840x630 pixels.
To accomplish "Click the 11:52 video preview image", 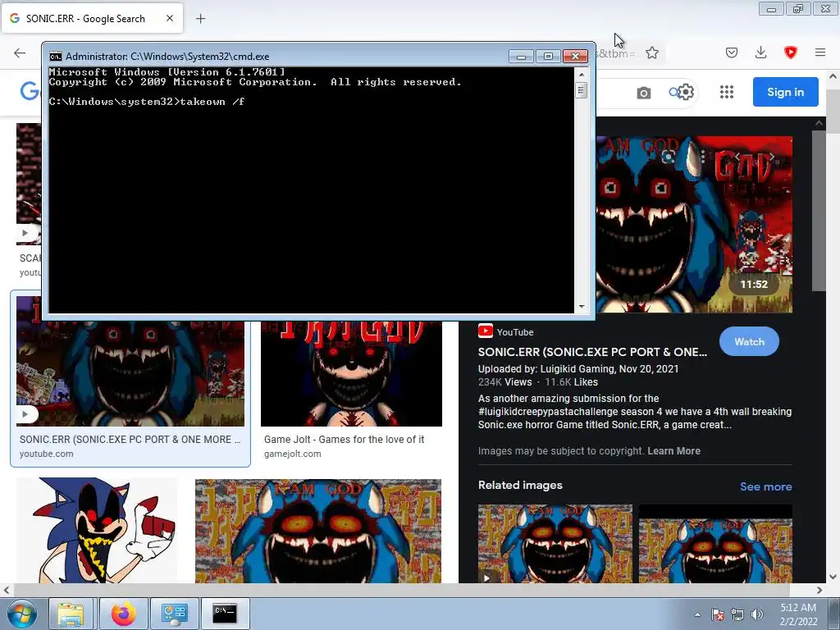I will (x=694, y=224).
